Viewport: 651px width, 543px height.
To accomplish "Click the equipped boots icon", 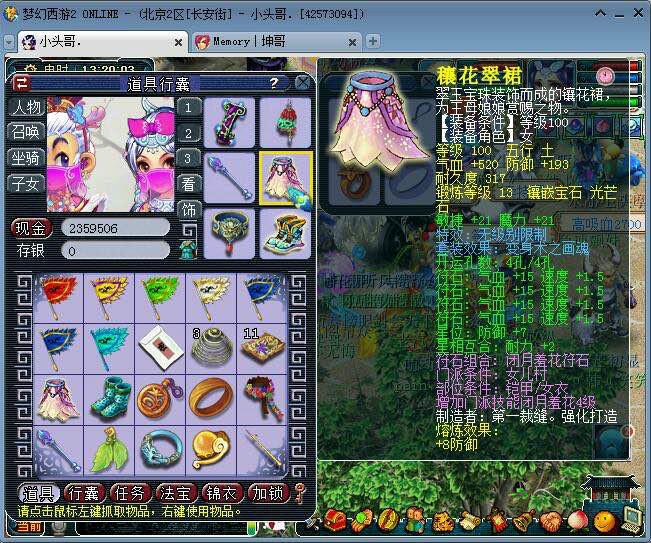I will (x=286, y=231).
